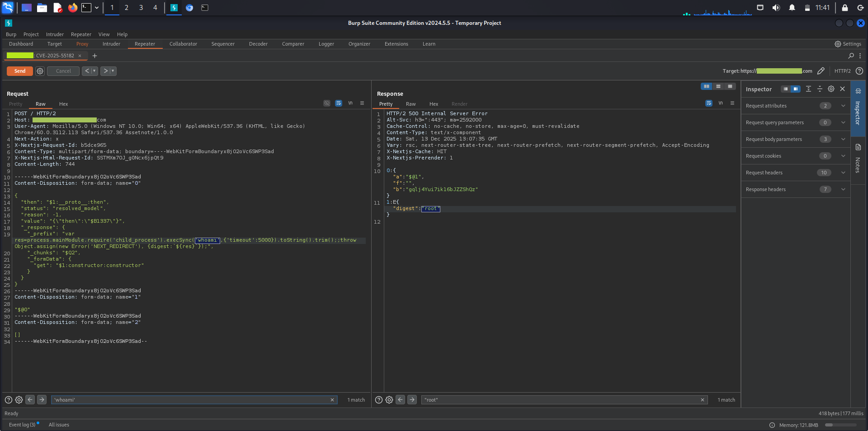This screenshot has width=868, height=431.
Task: Open Request panel hamburger options menu
Action: (362, 103)
